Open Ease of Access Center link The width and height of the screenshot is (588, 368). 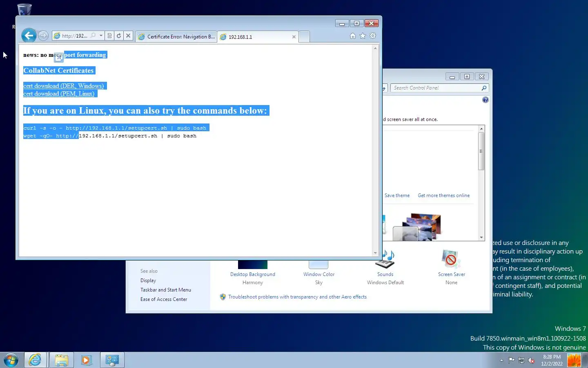[x=164, y=299]
